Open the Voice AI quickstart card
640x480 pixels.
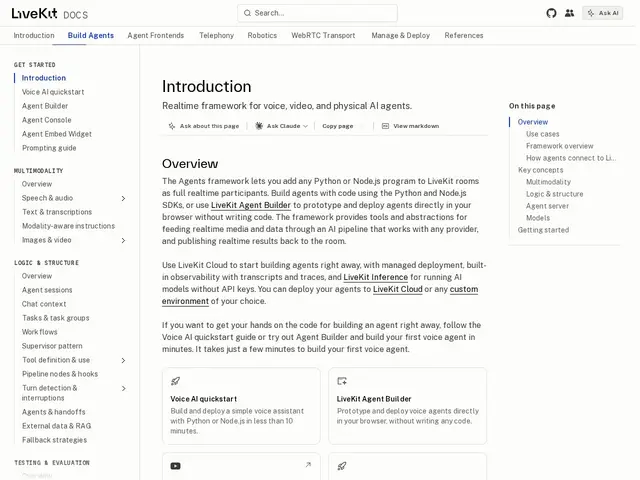[241, 406]
